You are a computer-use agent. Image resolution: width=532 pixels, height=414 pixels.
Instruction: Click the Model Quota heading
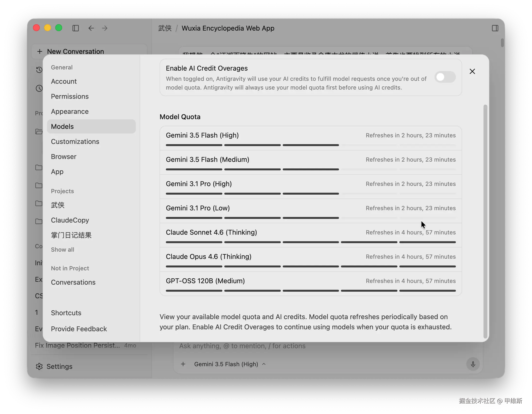[180, 117]
